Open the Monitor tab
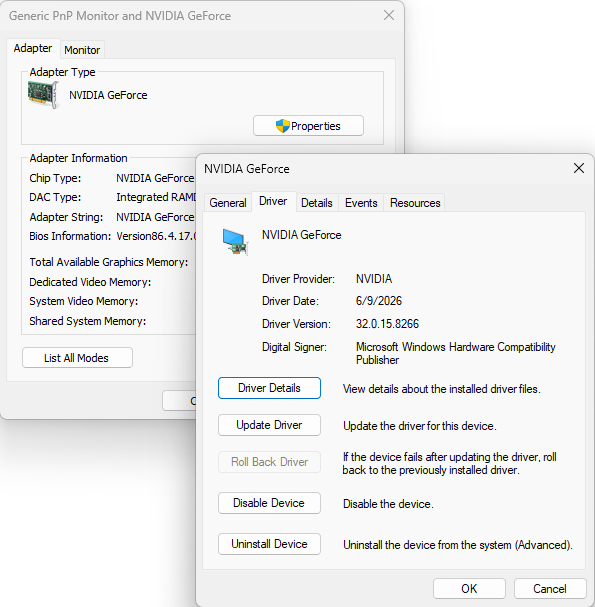Viewport: 595px width, 607px height. pyautogui.click(x=82, y=50)
